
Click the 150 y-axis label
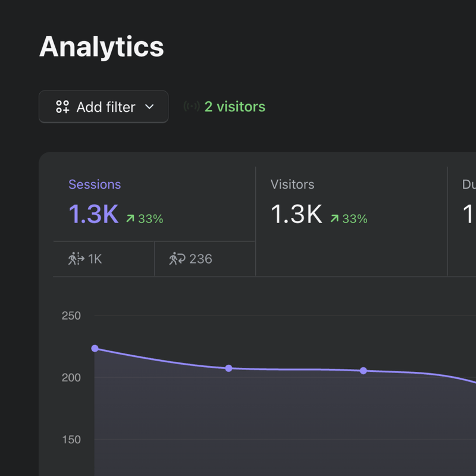point(71,440)
